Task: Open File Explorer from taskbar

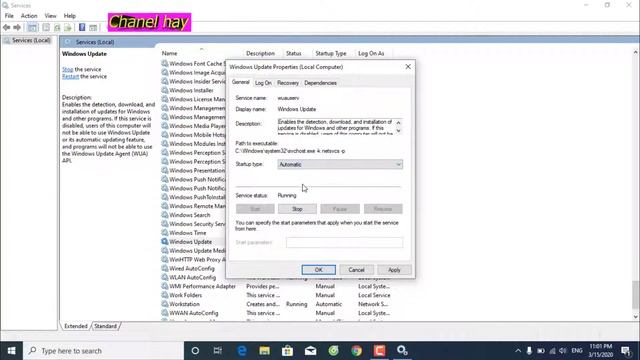Action: click(x=264, y=351)
